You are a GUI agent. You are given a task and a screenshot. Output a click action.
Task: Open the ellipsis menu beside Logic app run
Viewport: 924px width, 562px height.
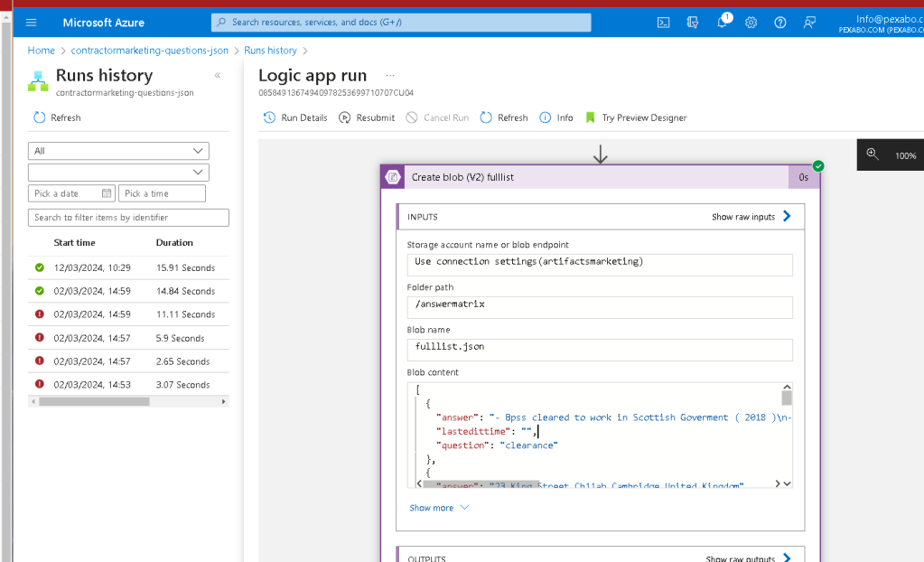coord(390,76)
